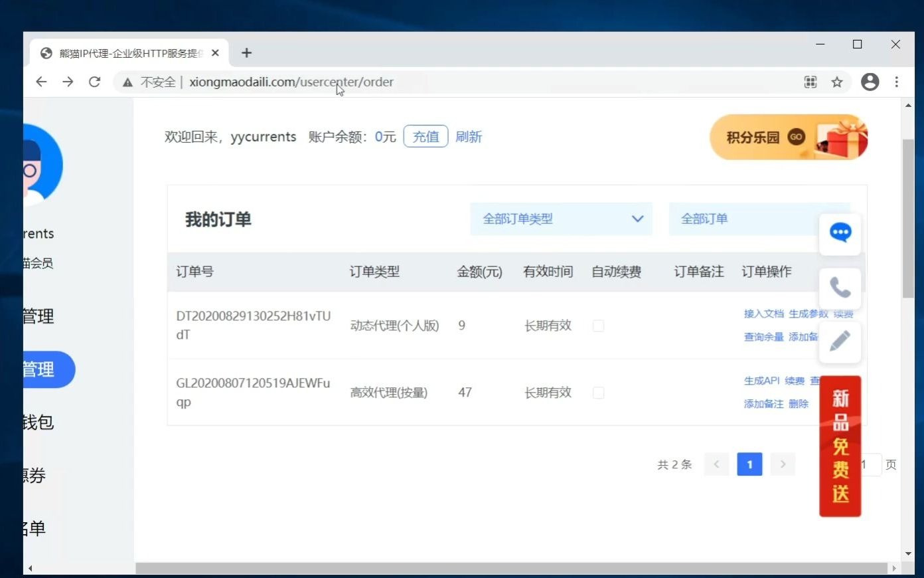
Task: Open a new tab with the plus icon
Action: (246, 52)
